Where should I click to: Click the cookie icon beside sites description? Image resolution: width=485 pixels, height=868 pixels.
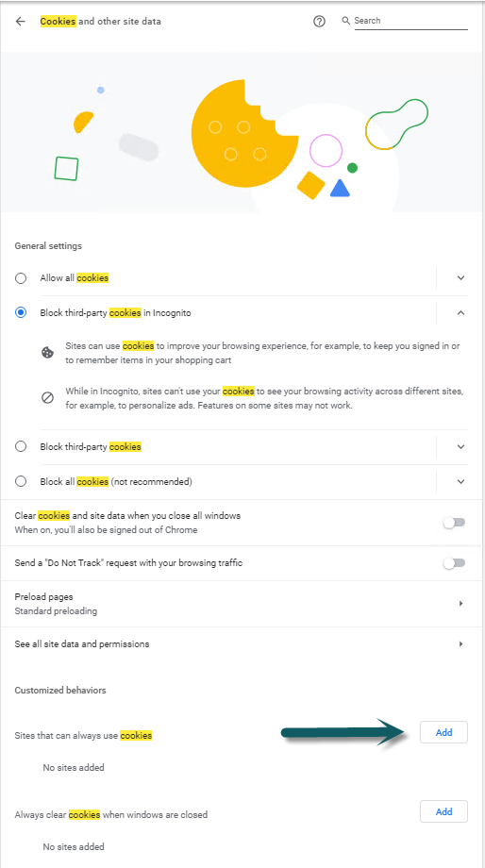[x=47, y=353]
